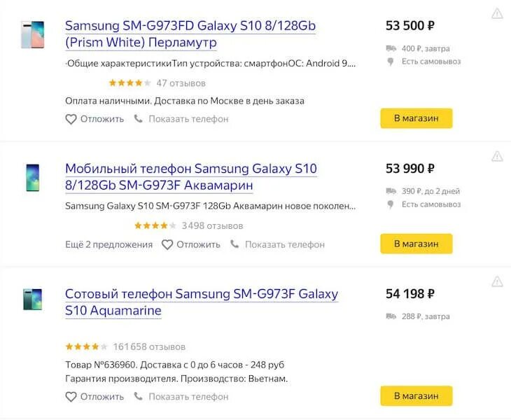Click warning triangle icon on Aquamarine 54 198 listing
This screenshot has width=511, height=420.
[x=497, y=281]
